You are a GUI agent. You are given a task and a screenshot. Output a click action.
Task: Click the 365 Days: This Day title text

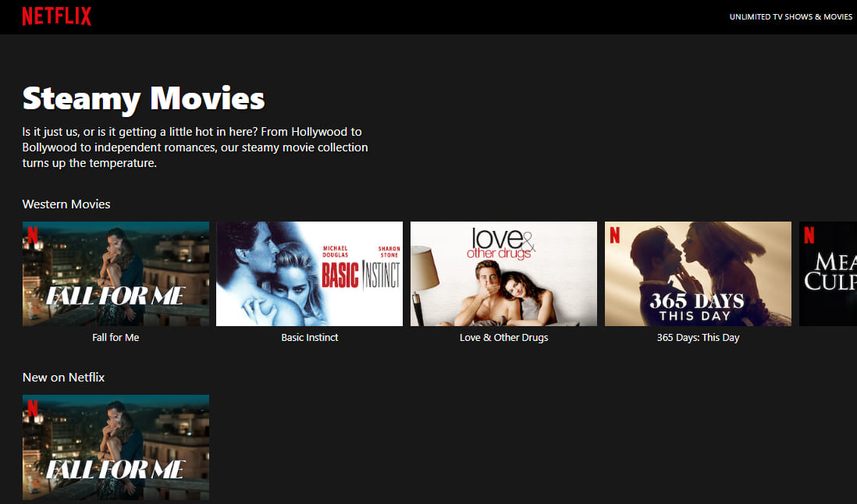pyautogui.click(x=698, y=337)
